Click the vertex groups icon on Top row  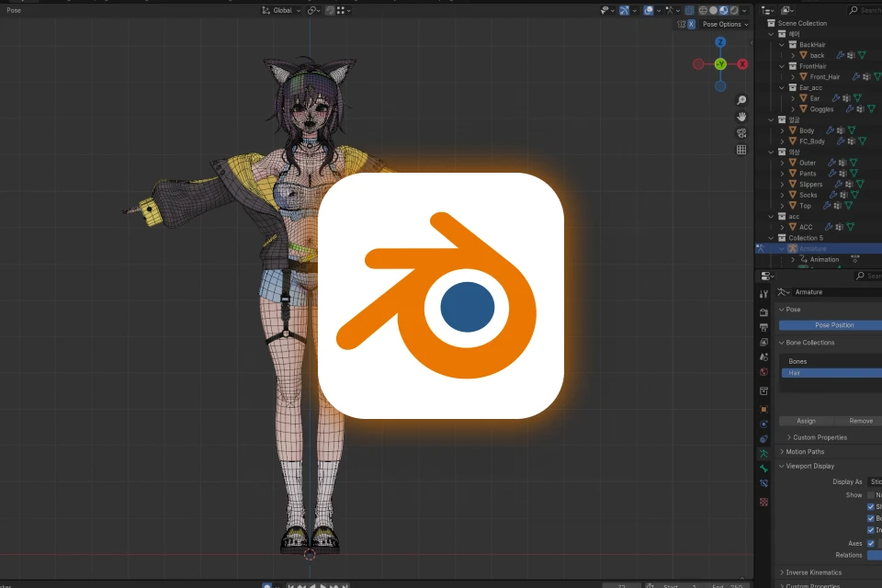(x=837, y=206)
